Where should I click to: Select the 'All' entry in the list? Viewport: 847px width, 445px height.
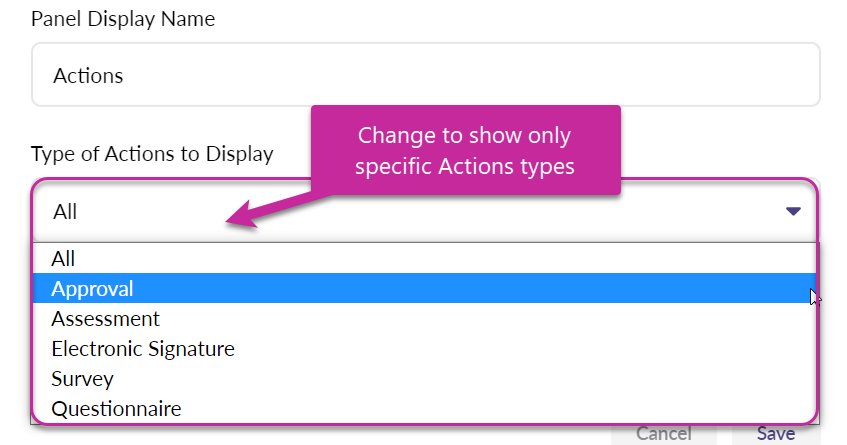pyautogui.click(x=64, y=259)
